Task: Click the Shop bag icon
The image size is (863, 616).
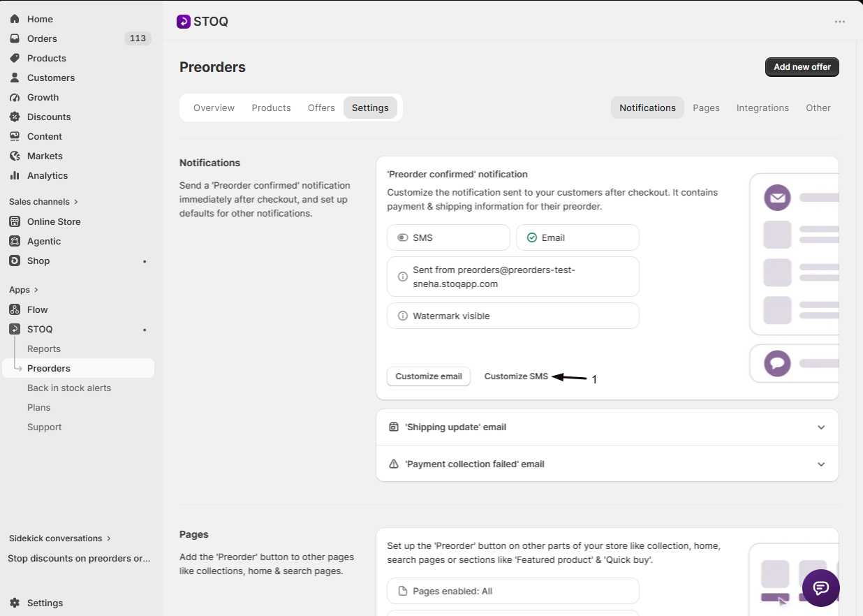Action: (x=15, y=261)
